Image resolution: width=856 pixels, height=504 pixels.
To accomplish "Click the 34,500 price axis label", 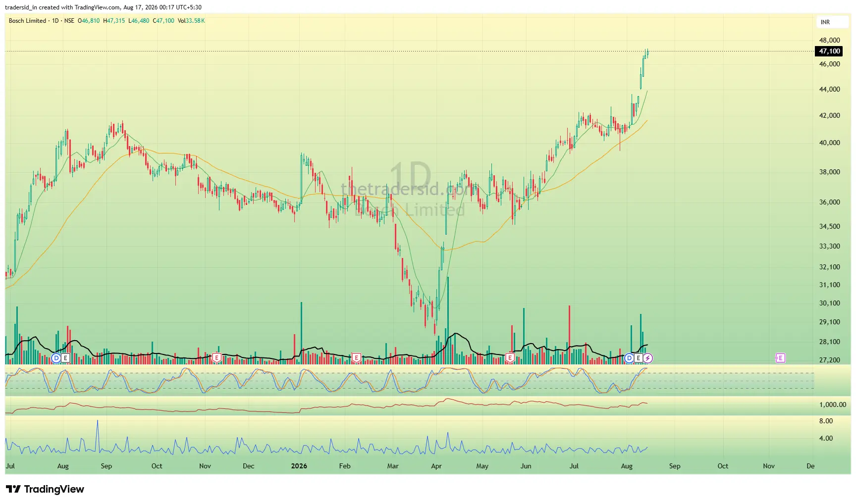I will pyautogui.click(x=830, y=226).
